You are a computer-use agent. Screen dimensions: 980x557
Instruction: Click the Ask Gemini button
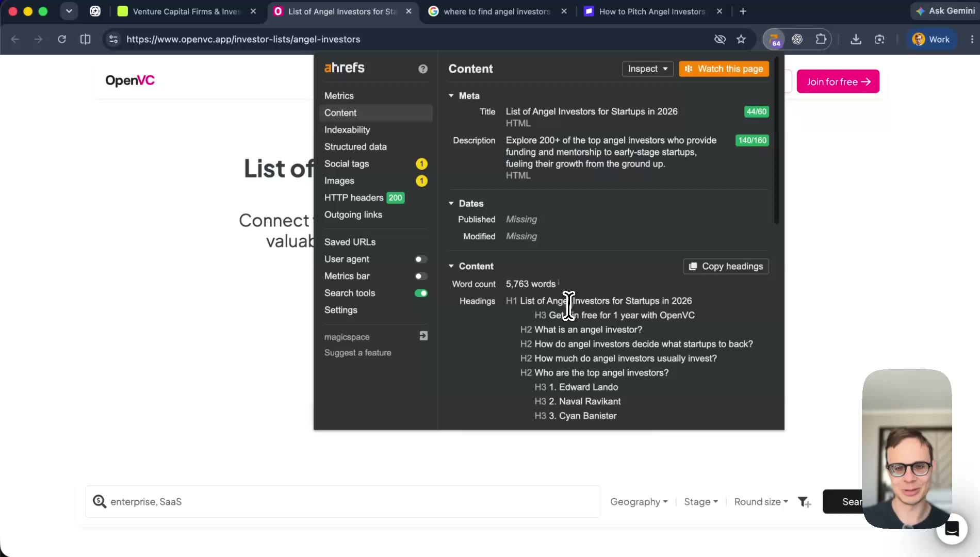click(945, 11)
